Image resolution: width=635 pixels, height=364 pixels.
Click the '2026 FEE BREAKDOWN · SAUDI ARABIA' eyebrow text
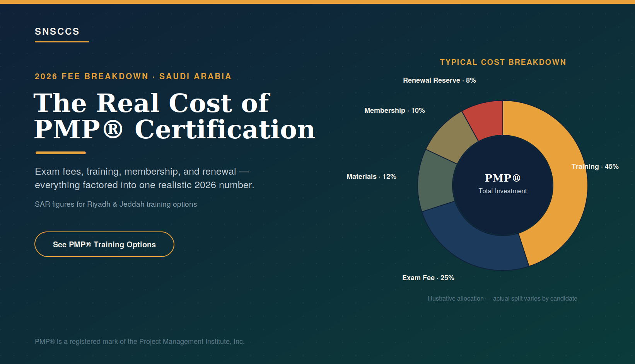click(133, 77)
